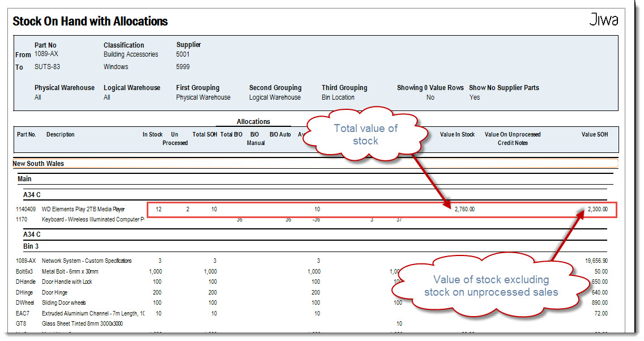Screen dimensions: 644x341
Task: Click the "Second Grouping" label
Action: 275,87
